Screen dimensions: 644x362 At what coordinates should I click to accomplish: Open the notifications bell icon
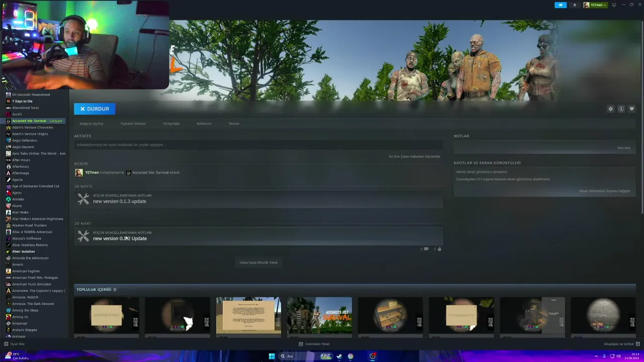pyautogui.click(x=575, y=5)
